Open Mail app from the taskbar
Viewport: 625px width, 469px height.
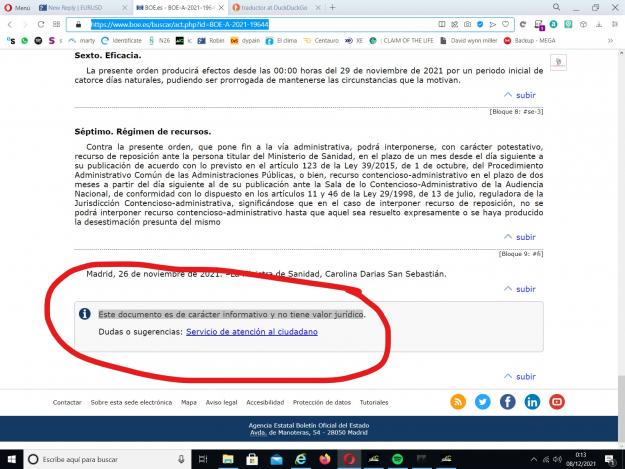click(x=276, y=459)
